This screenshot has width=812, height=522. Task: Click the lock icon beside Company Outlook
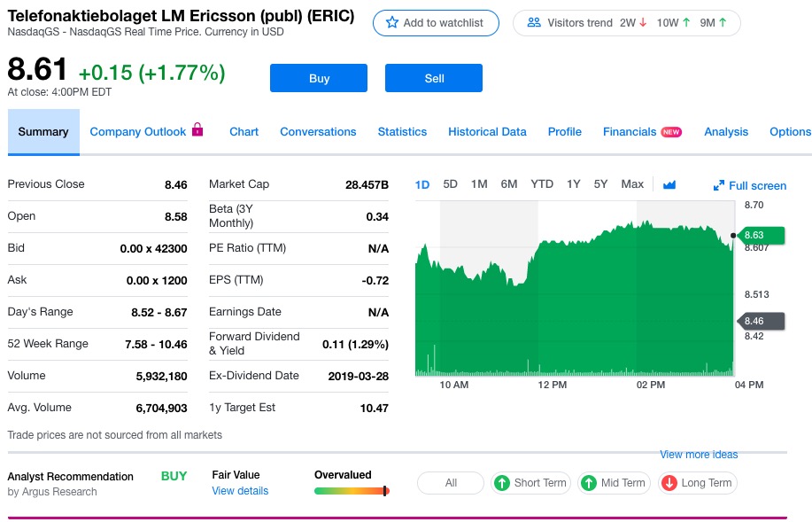(197, 129)
